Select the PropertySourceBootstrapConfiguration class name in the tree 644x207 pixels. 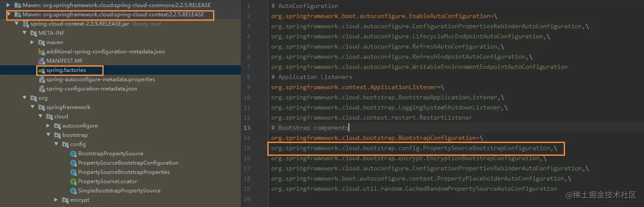[128, 163]
